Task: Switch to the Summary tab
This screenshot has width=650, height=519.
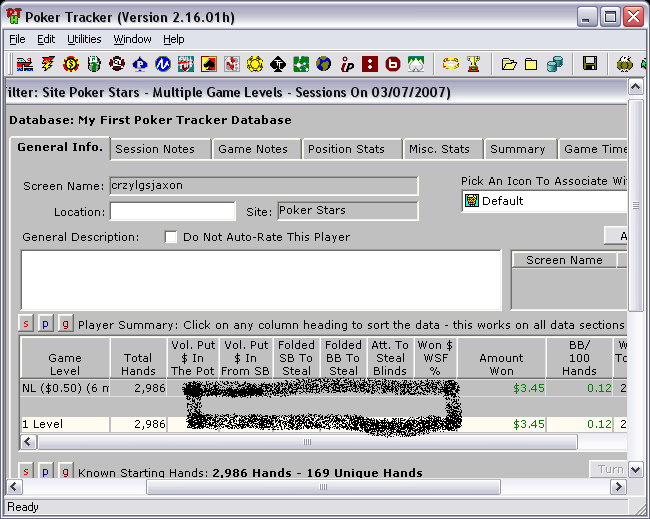Action: click(x=520, y=149)
